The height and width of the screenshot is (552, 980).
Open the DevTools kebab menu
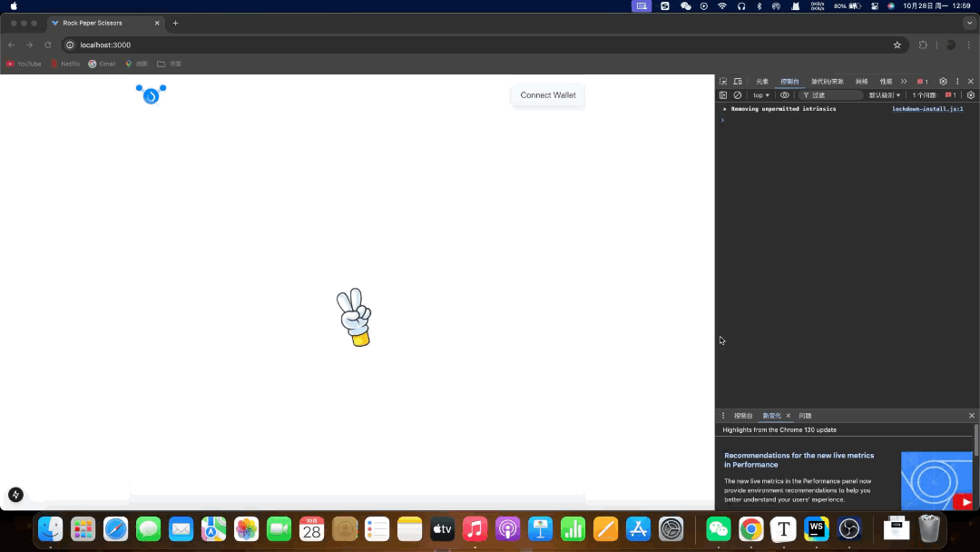[x=956, y=81]
